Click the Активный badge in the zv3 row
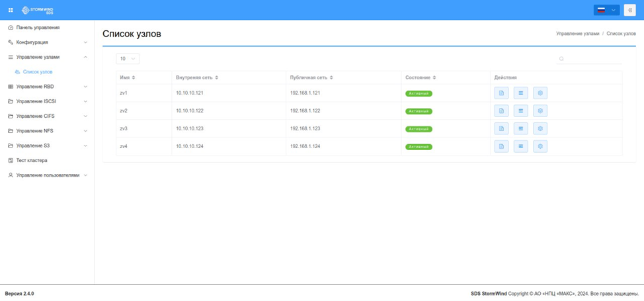This screenshot has width=644, height=301. pos(419,129)
